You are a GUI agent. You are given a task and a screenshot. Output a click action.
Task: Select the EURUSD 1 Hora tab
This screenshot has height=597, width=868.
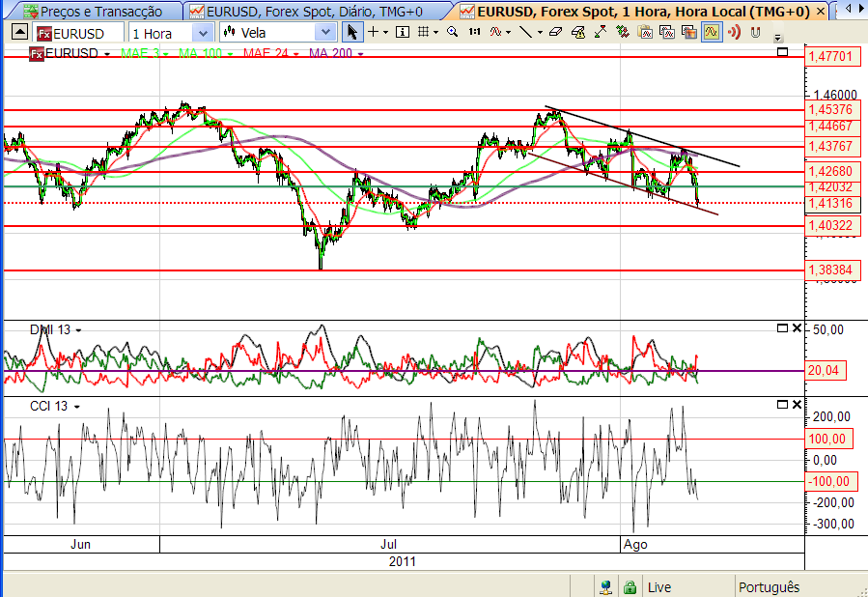pyautogui.click(x=635, y=12)
